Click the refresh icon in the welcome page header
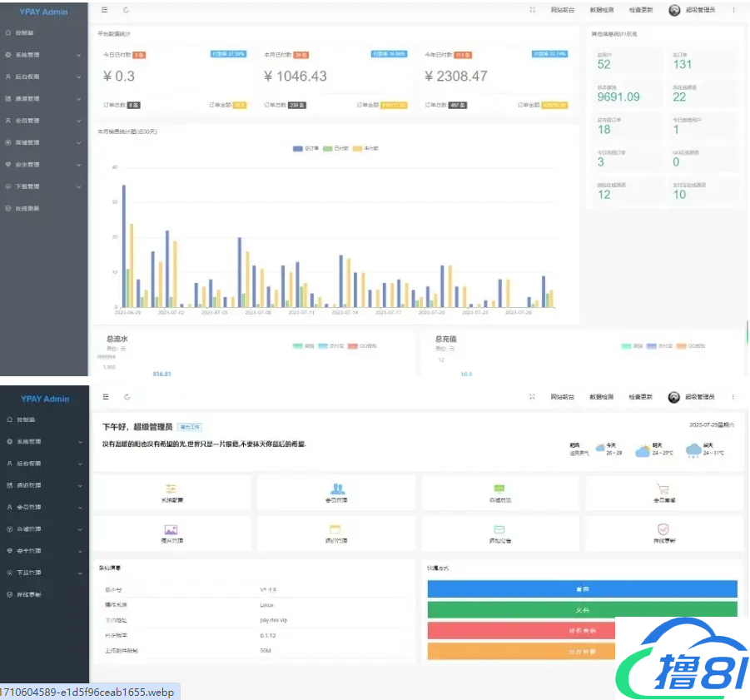750x700 pixels. pos(127,397)
